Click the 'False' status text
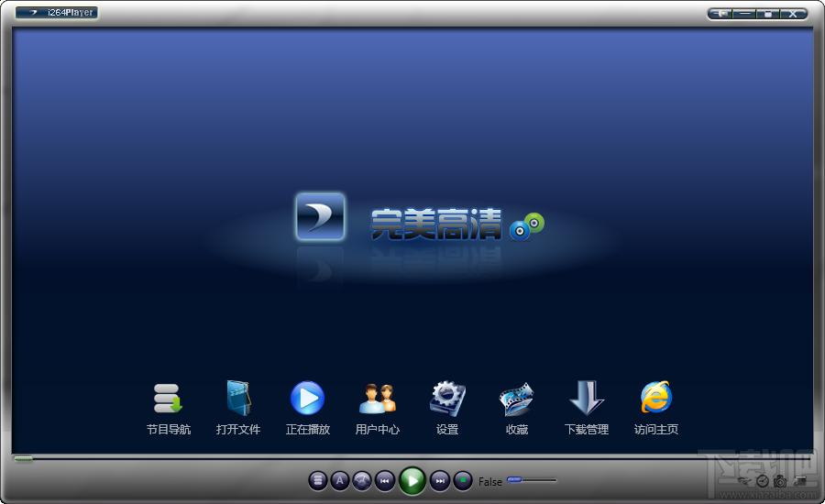 [x=489, y=481]
